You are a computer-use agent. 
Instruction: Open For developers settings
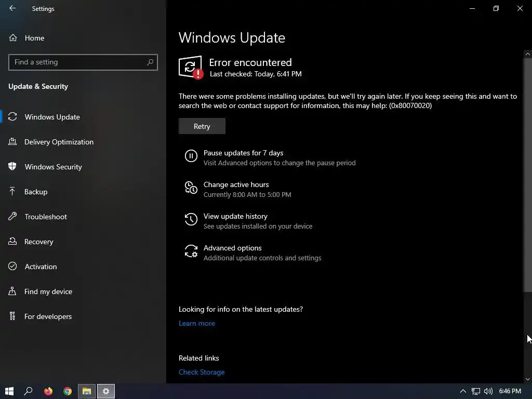[83, 316]
